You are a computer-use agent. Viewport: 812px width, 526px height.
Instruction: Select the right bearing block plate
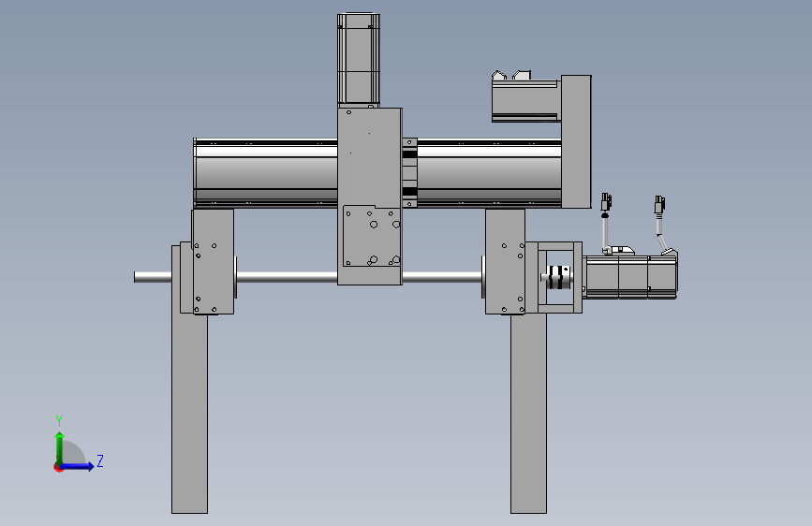(505, 261)
